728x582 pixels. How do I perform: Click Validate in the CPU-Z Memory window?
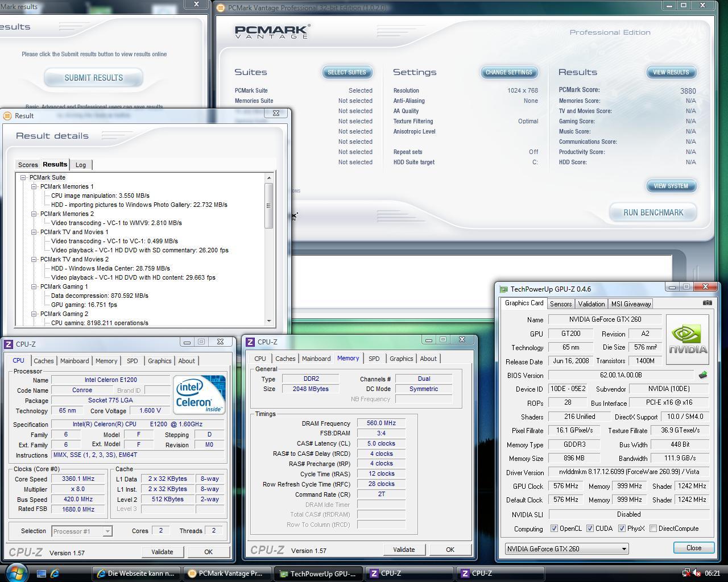tap(404, 550)
